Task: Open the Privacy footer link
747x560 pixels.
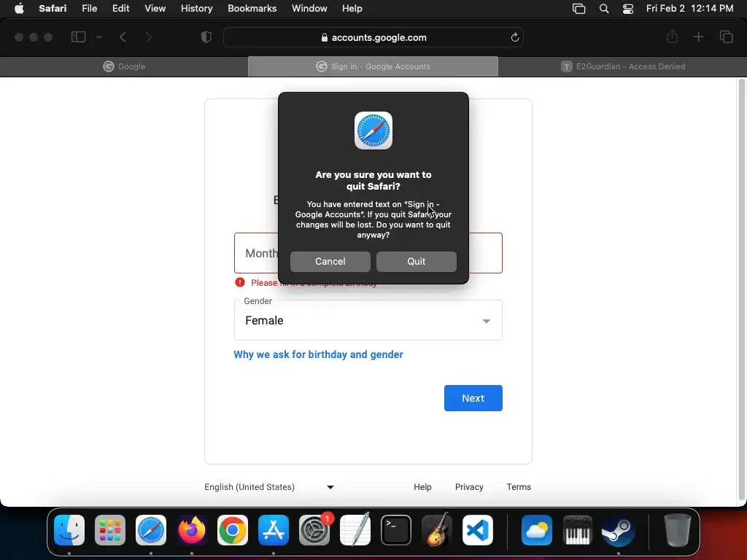Action: point(469,487)
